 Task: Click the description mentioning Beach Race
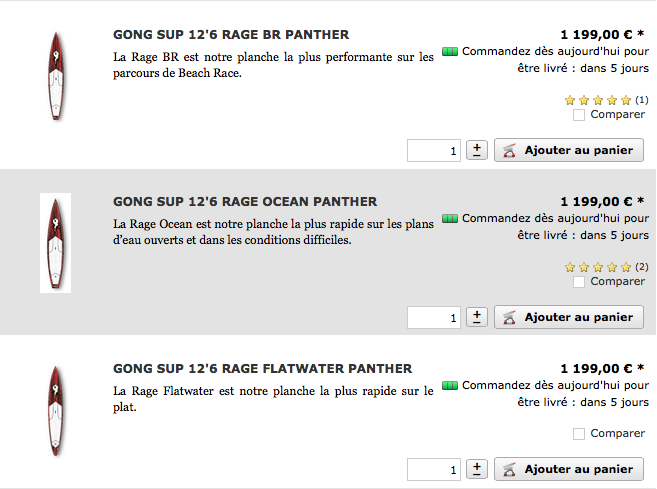tap(273, 65)
